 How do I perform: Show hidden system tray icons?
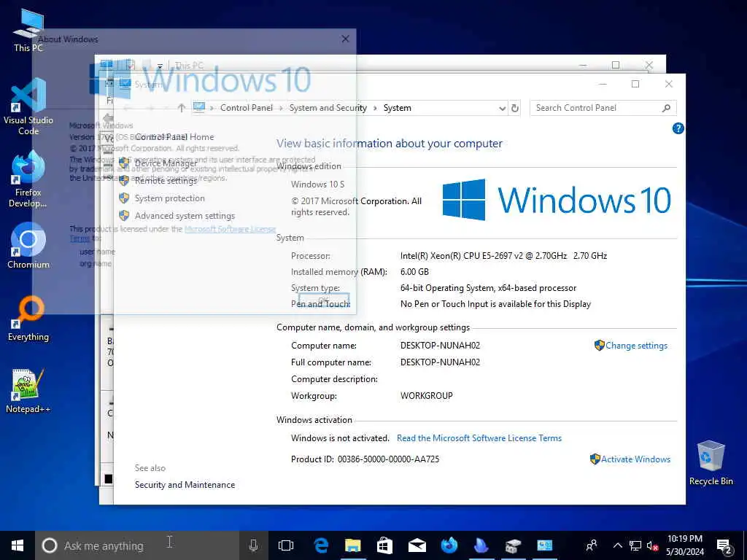[617, 545]
